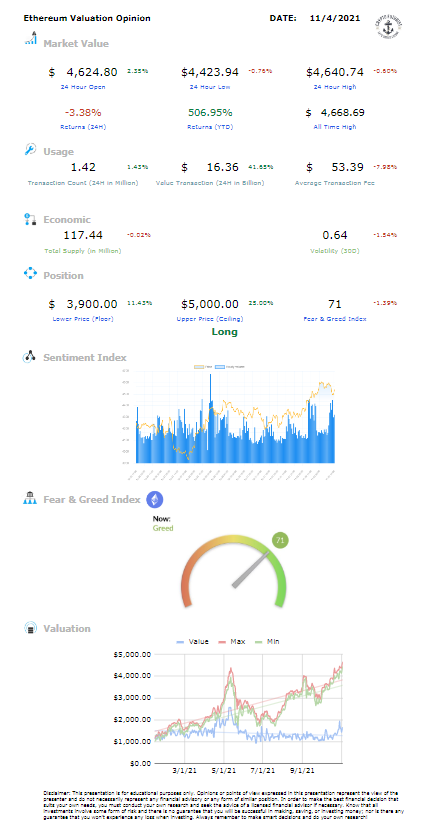Toggle the Min series in the Valuation legend
Viewport: 439px width, 839px height.
[x=267, y=642]
